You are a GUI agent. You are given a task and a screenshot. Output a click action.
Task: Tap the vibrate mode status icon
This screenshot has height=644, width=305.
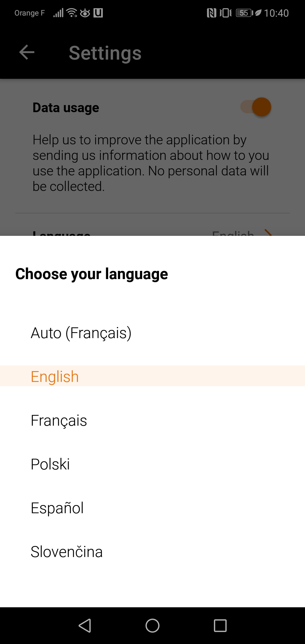tap(225, 12)
